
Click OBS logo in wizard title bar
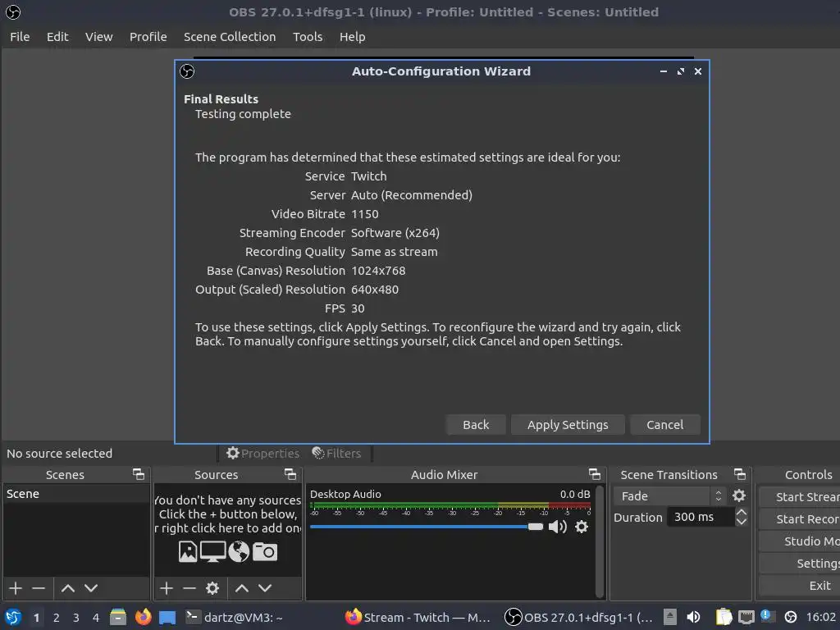[187, 71]
